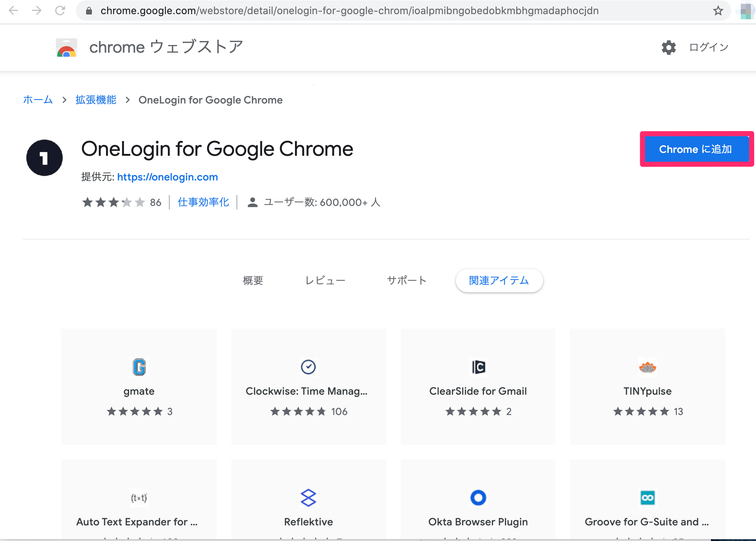Open the 仕事効率化 category link
Image resolution: width=756 pixels, height=541 pixels.
tap(203, 202)
